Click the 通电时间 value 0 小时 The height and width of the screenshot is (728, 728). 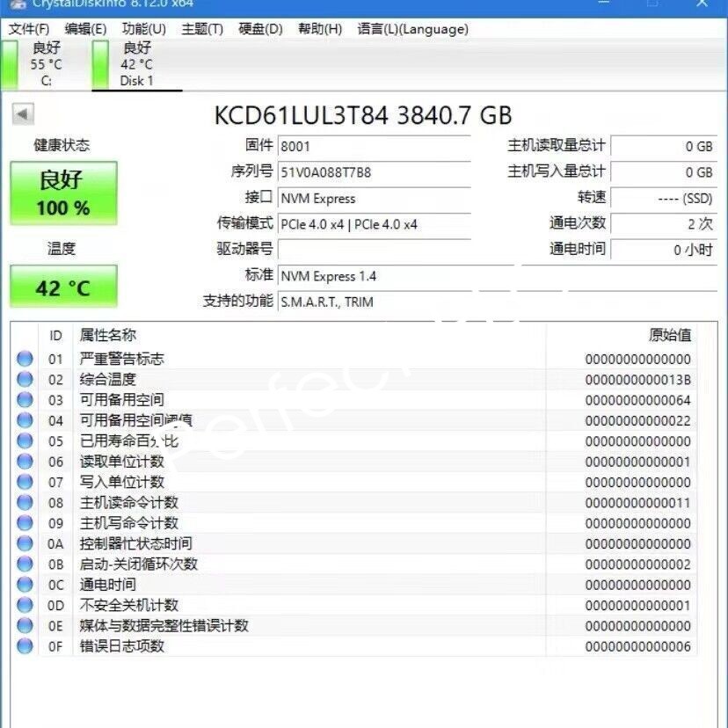(664, 251)
